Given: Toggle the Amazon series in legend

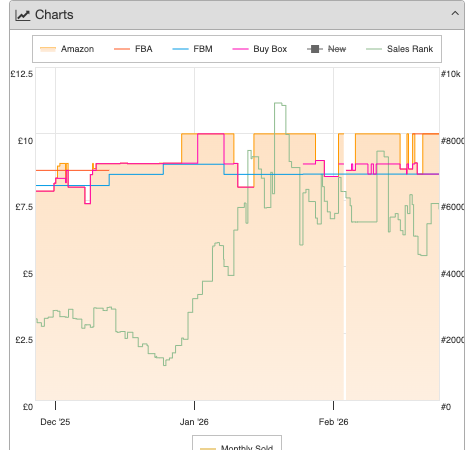Looking at the screenshot, I should [x=67, y=49].
